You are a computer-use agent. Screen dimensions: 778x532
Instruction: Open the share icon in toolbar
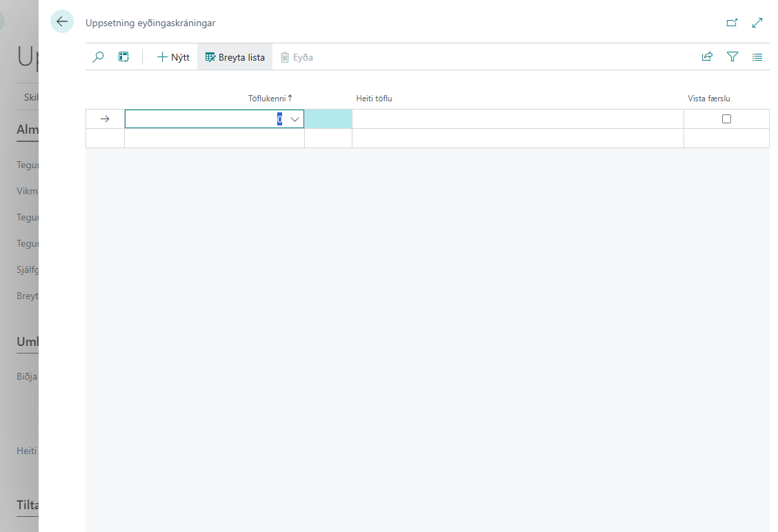707,57
